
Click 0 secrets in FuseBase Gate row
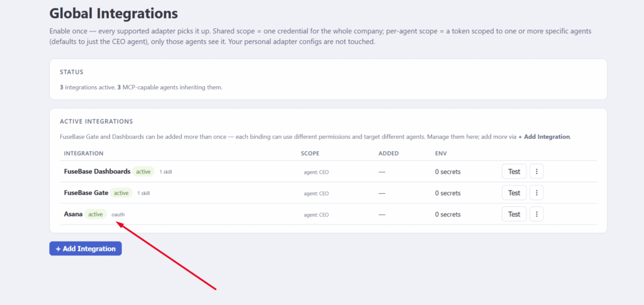[448, 193]
